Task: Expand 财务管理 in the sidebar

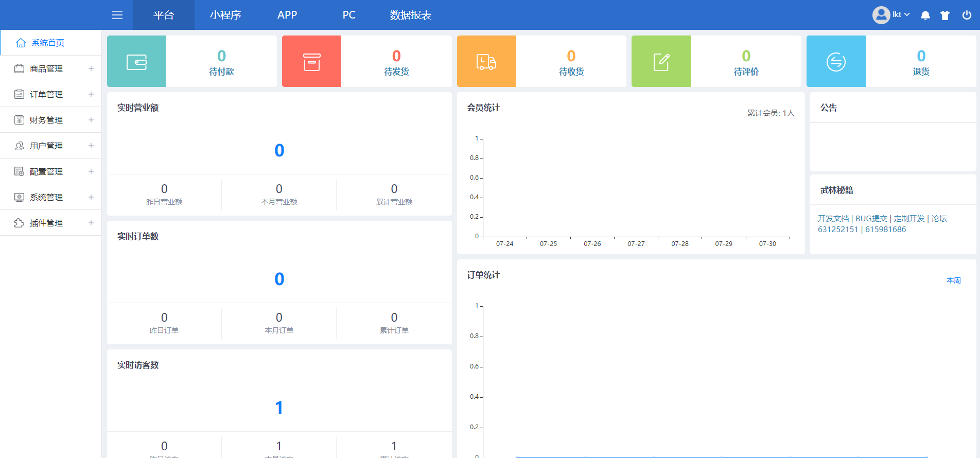Action: [x=50, y=120]
